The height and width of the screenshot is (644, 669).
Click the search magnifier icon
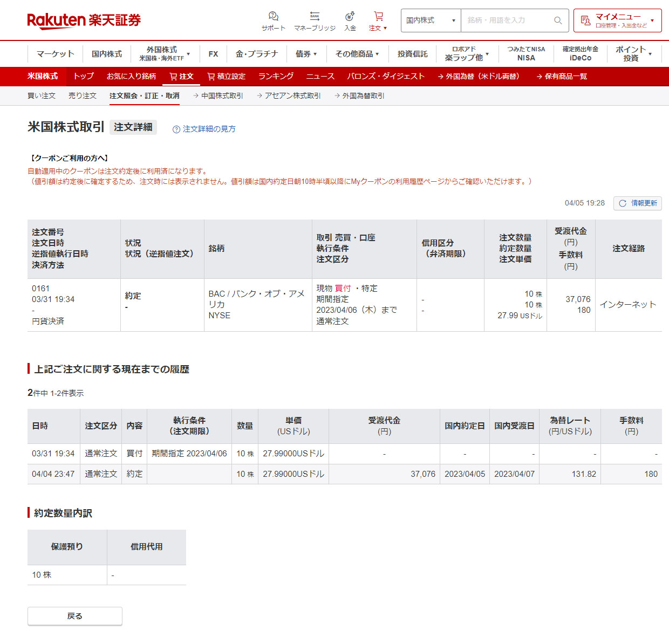click(x=558, y=20)
